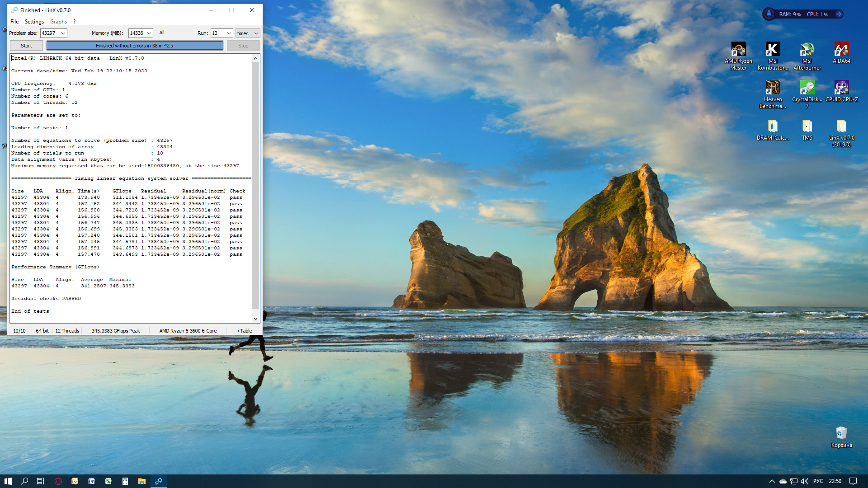
Task: Click the All memory link
Action: tap(162, 33)
